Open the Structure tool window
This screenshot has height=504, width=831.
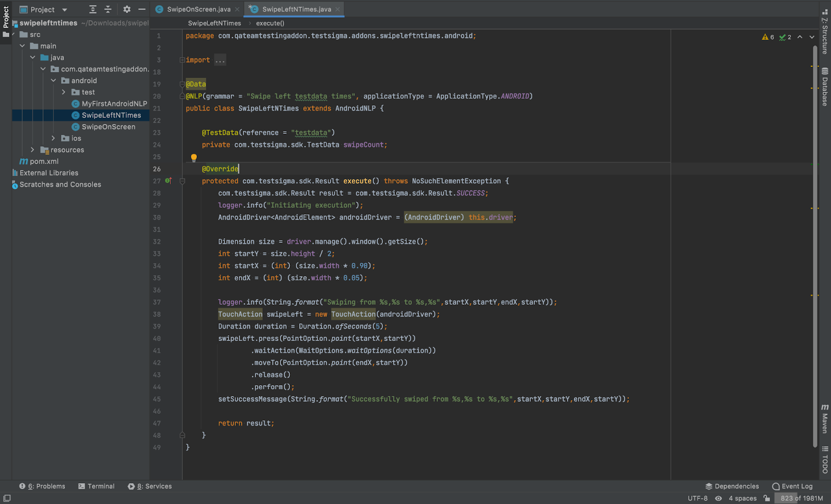coord(825,32)
